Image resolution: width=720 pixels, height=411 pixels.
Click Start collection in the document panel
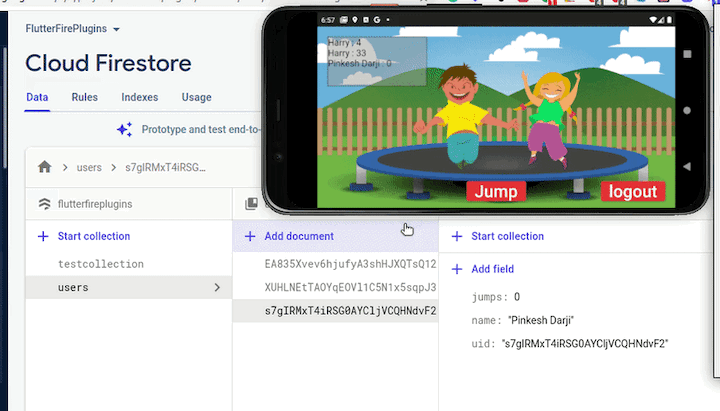507,236
